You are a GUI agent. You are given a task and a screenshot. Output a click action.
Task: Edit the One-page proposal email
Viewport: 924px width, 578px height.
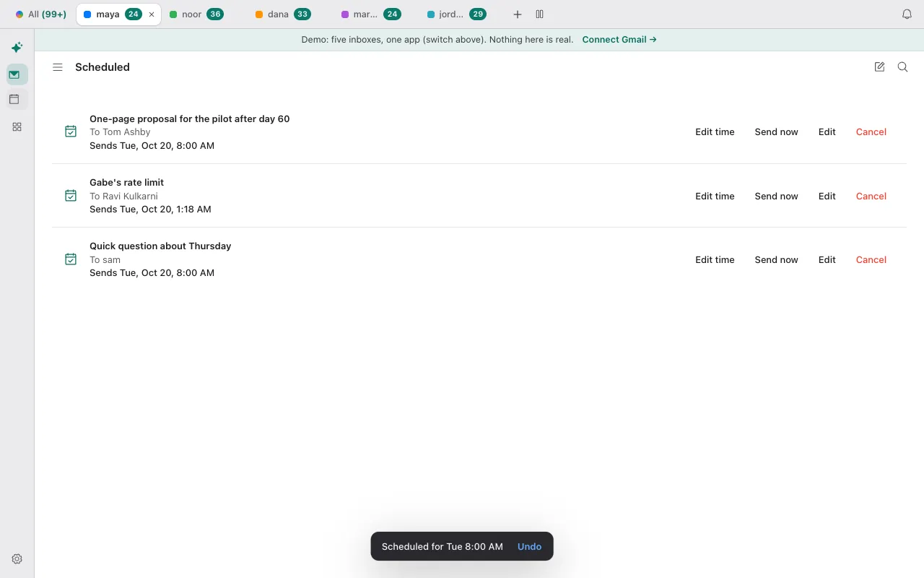(827, 132)
